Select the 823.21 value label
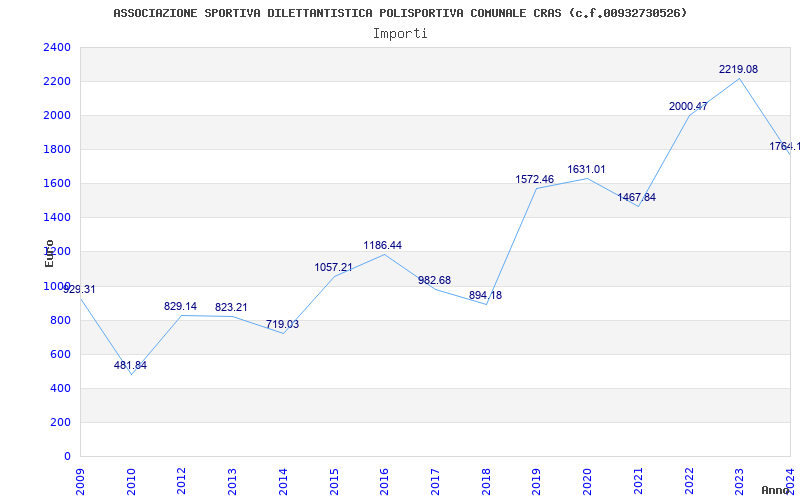800x500 pixels. [231, 308]
